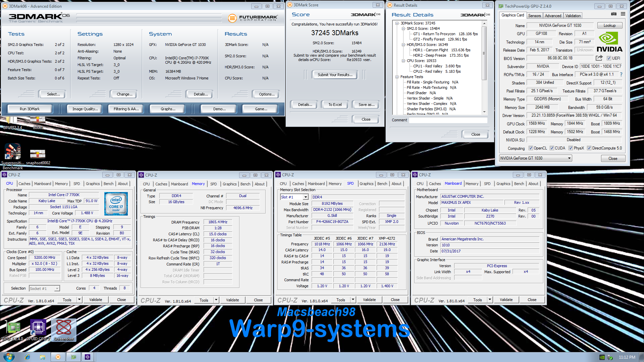The width and height of the screenshot is (644, 362).
Task: Open the Validation tab in GPU-Z
Action: click(x=573, y=15)
